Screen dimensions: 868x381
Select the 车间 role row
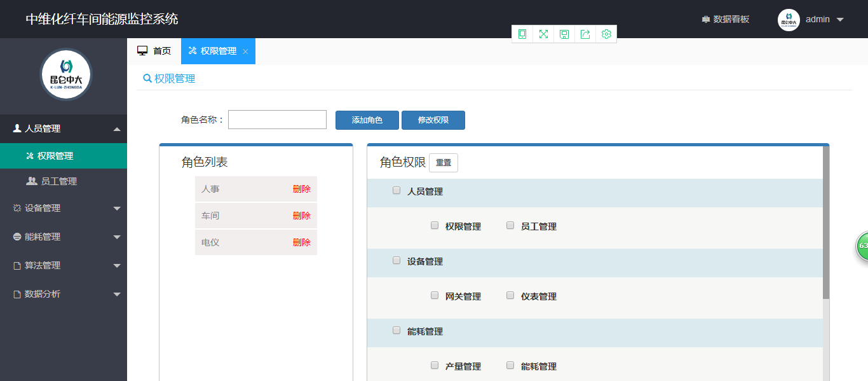[x=256, y=216]
